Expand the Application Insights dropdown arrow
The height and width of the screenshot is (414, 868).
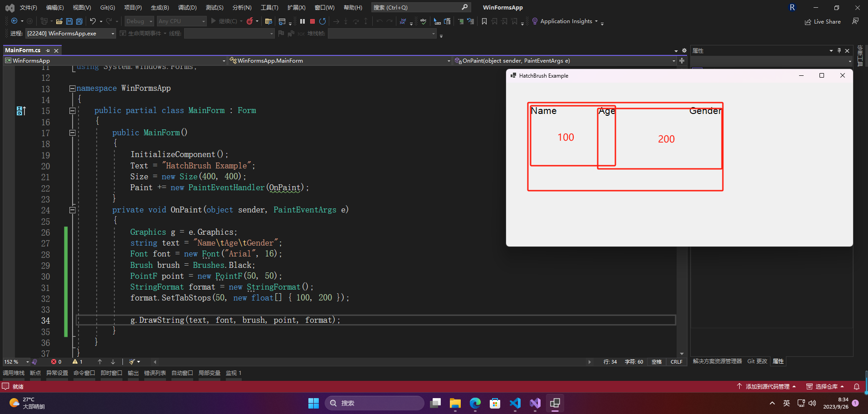[596, 21]
